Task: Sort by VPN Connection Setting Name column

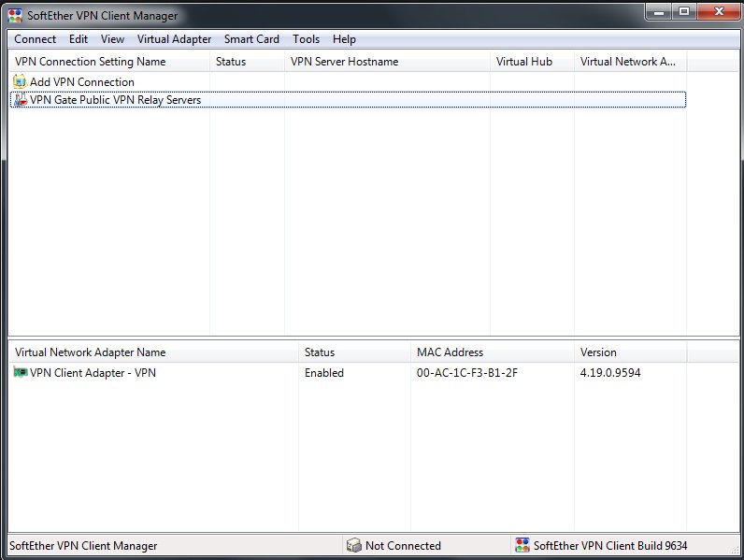Action: [109, 62]
